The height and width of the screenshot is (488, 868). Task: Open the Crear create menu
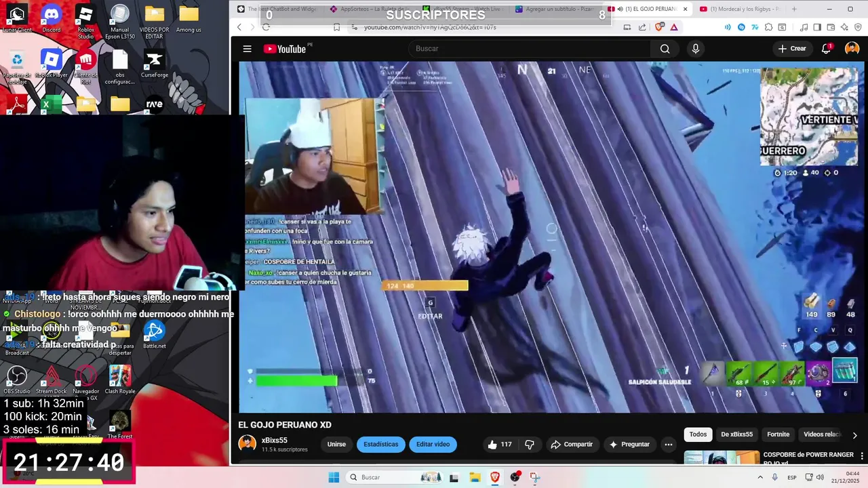pos(792,49)
